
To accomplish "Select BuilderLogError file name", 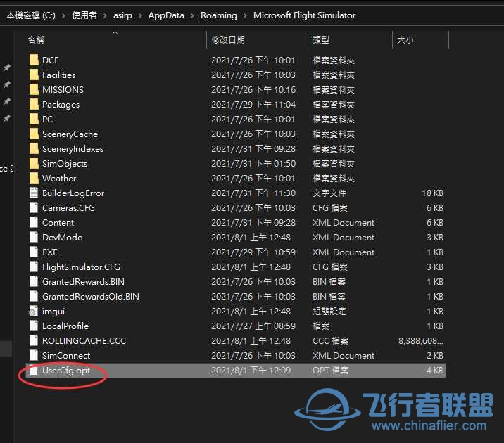I will coord(73,193).
